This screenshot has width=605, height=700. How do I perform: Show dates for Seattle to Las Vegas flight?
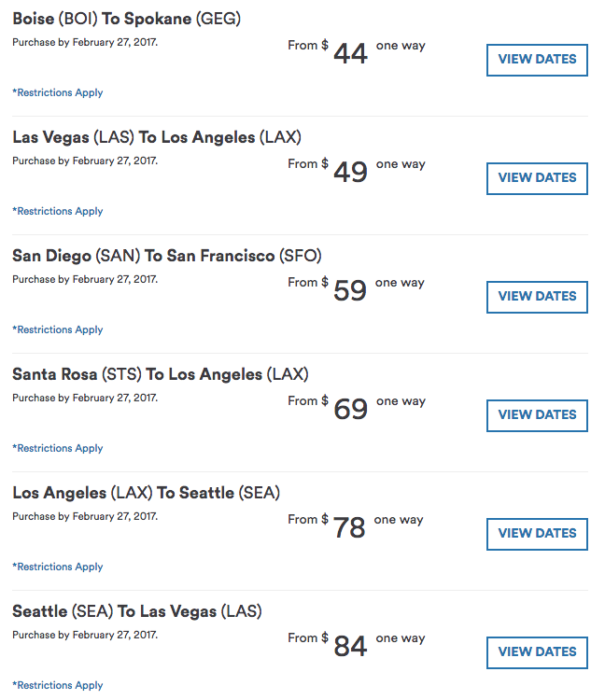point(537,651)
